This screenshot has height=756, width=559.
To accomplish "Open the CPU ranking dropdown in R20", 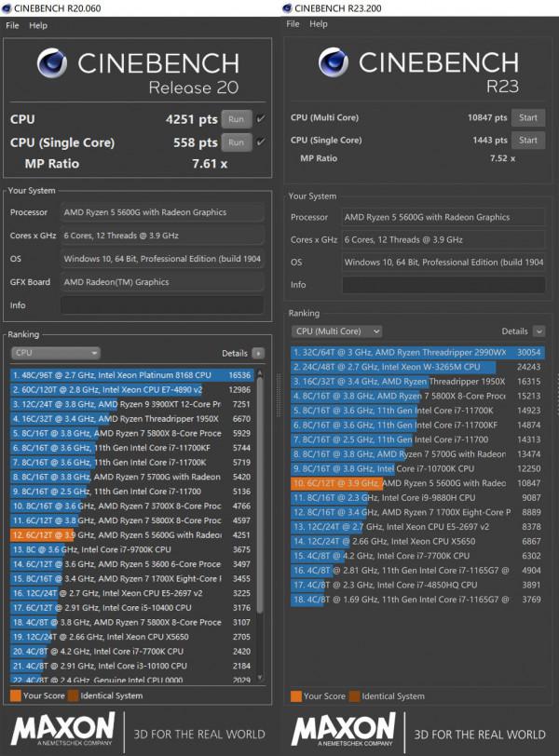I will (x=55, y=354).
